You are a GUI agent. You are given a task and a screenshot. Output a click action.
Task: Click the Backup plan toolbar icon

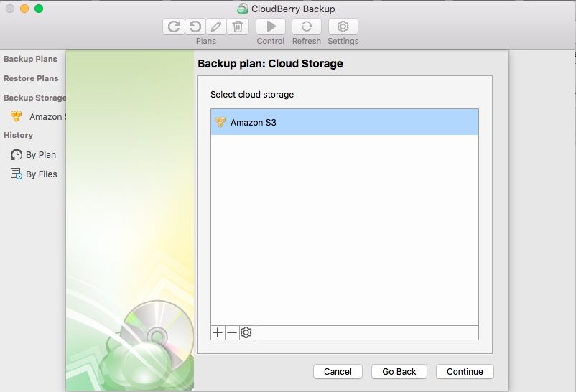point(174,27)
